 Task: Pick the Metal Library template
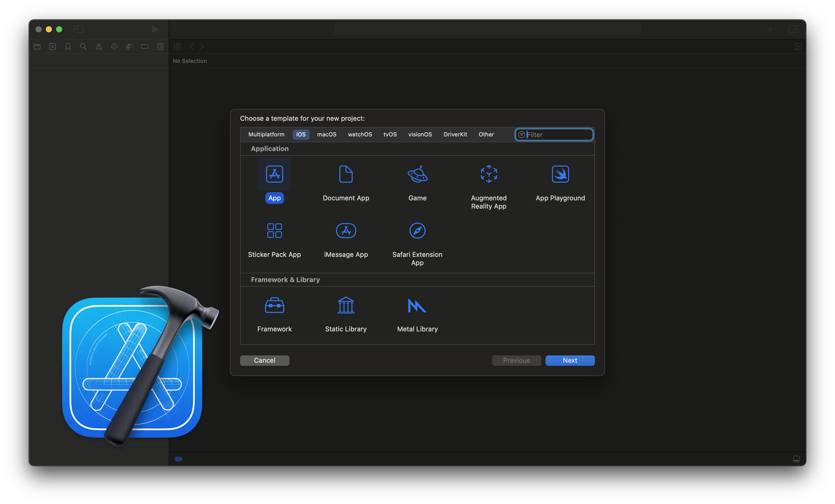pos(417,314)
